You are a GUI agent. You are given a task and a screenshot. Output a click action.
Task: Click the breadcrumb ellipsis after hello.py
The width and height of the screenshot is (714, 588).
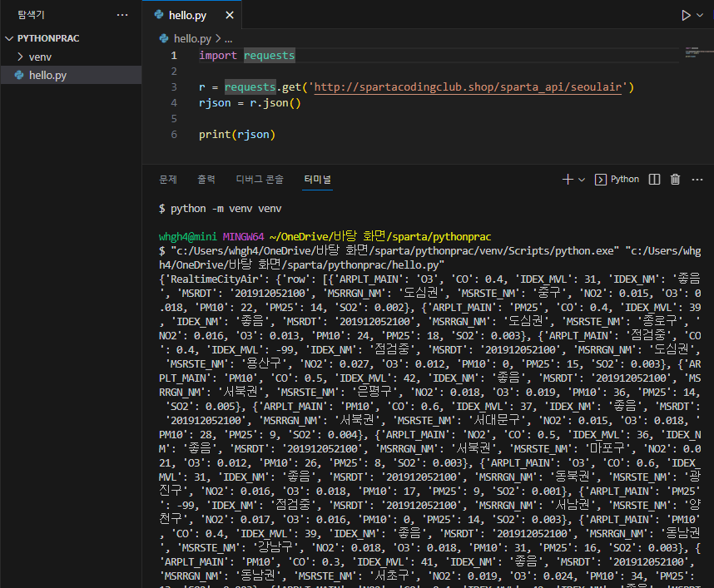pyautogui.click(x=228, y=39)
